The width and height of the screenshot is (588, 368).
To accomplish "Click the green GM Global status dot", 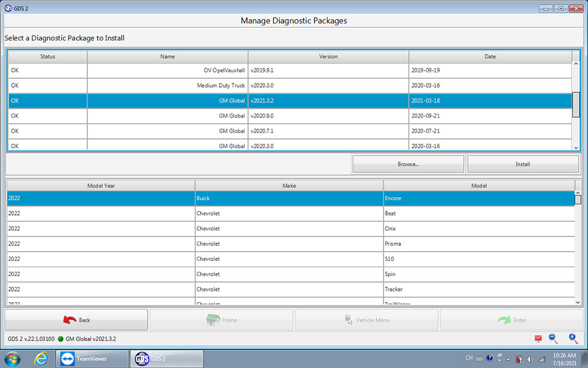I will click(x=59, y=339).
